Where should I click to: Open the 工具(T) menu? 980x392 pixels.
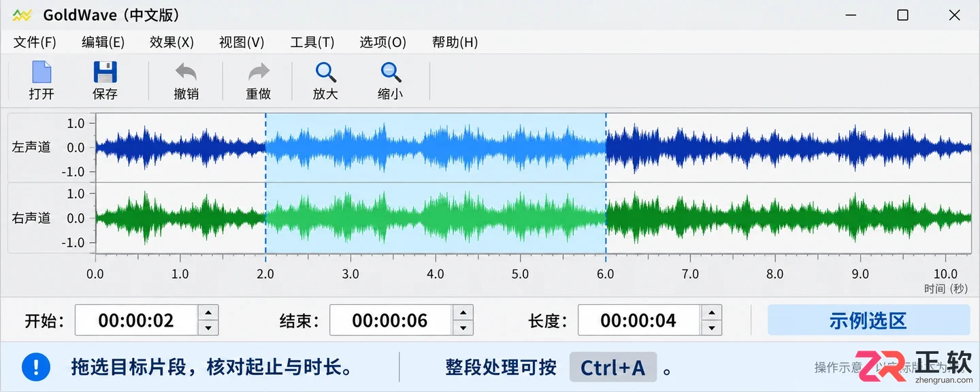(x=312, y=42)
